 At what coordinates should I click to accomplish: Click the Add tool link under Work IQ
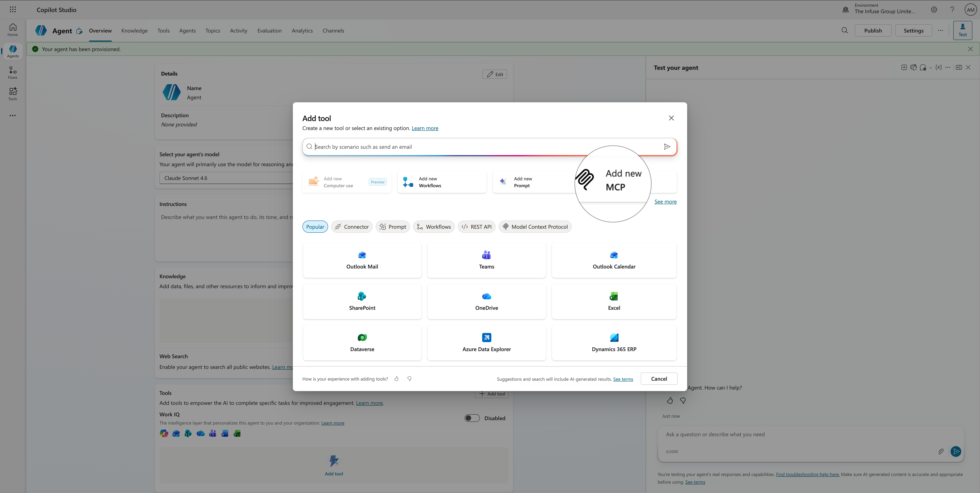[334, 465]
